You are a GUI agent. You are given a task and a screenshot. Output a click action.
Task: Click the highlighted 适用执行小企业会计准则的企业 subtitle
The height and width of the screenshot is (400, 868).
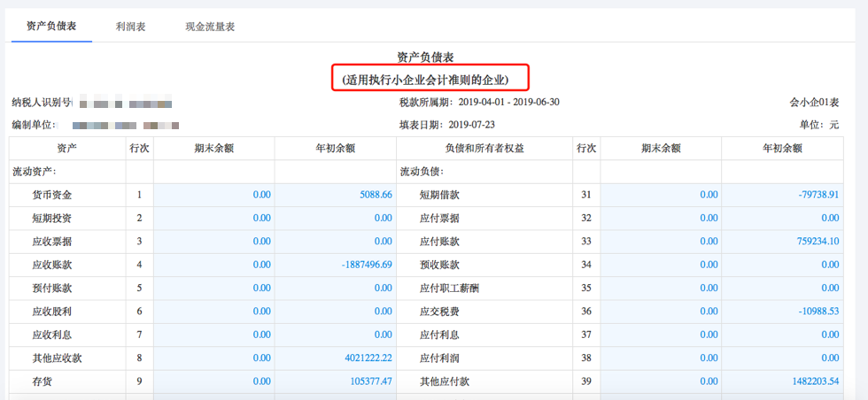coord(431,80)
